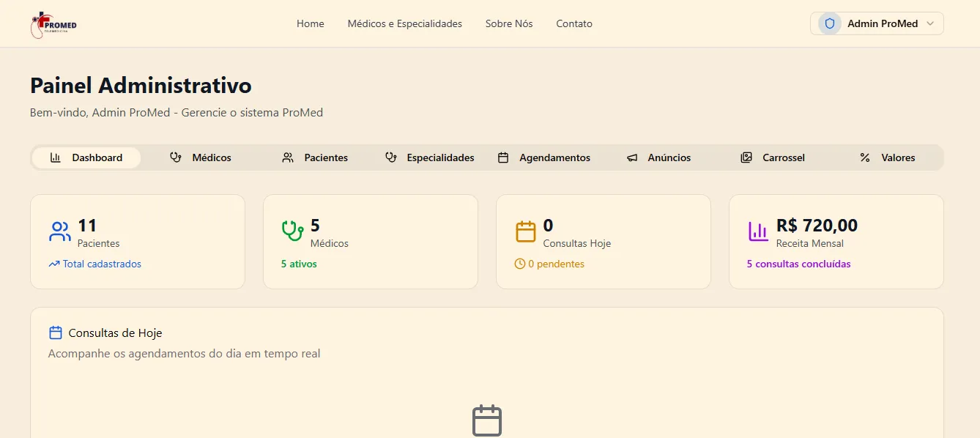The height and width of the screenshot is (438, 980).
Task: Click the blue calendar icon beside Consultas de Hoje
Action: tap(56, 333)
